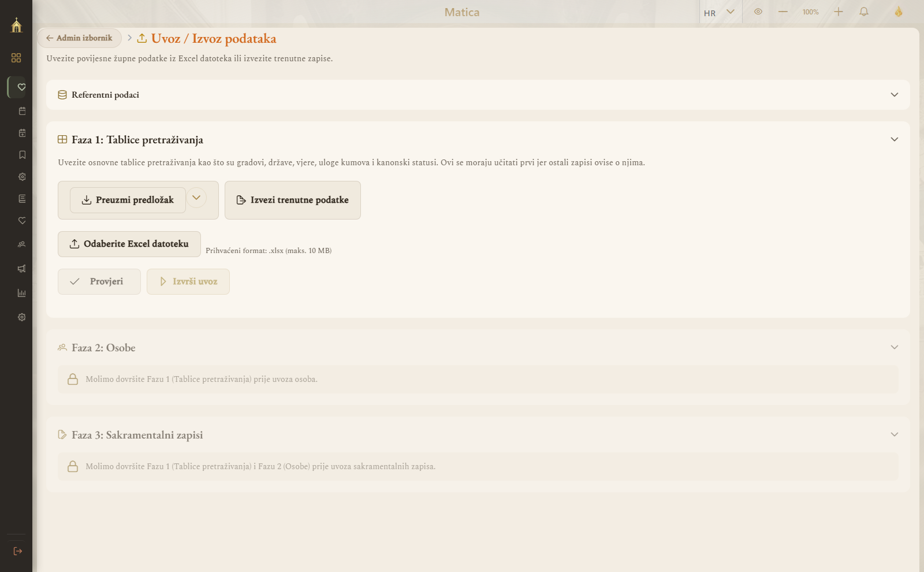Click the logout icon at sidebar bottom
The height and width of the screenshot is (572, 924).
tap(18, 551)
